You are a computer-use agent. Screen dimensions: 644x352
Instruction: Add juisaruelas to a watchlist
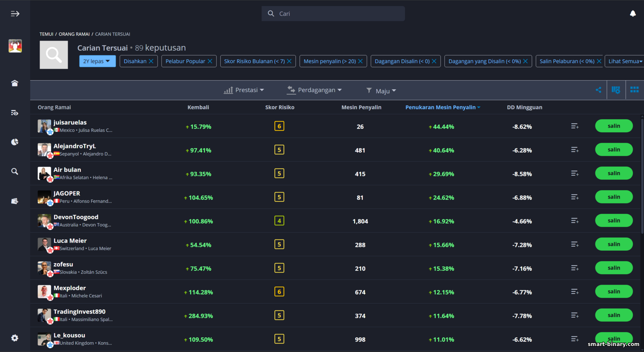(x=574, y=126)
